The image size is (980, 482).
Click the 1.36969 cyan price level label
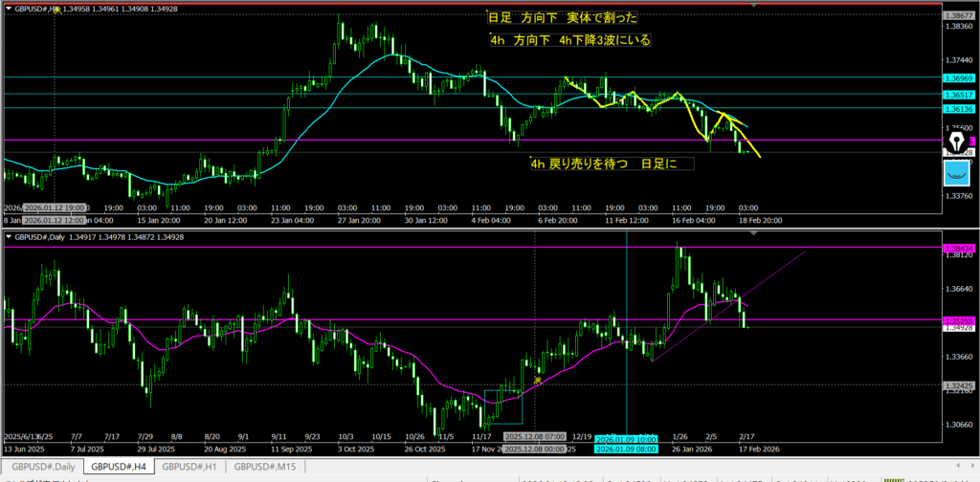[x=958, y=77]
